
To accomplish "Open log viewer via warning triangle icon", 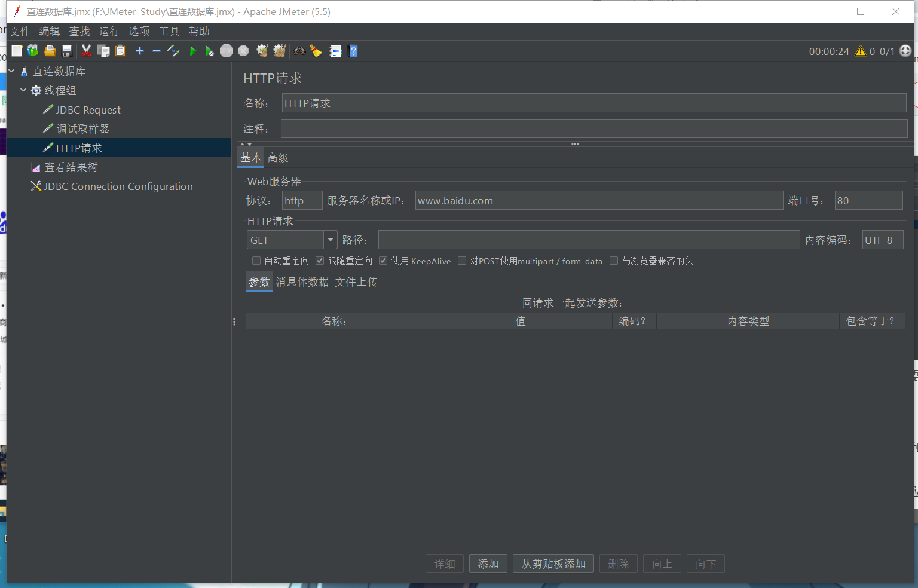I will pyautogui.click(x=861, y=51).
